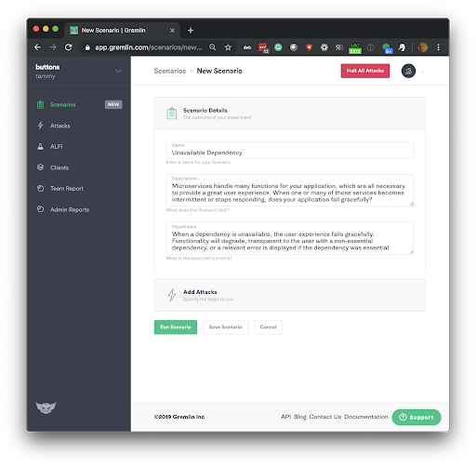Screen dimensions: 476x467
Task: Focus the Name input field
Action: 289,150
